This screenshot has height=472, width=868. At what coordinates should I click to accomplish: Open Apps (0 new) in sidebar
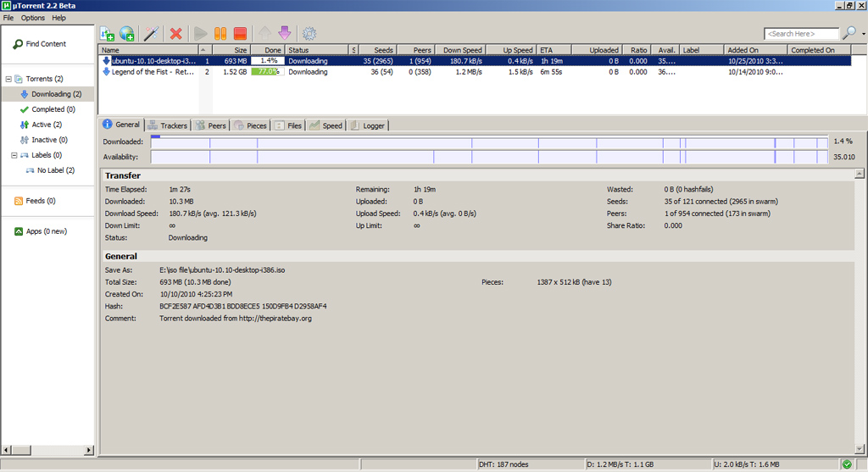coord(41,231)
